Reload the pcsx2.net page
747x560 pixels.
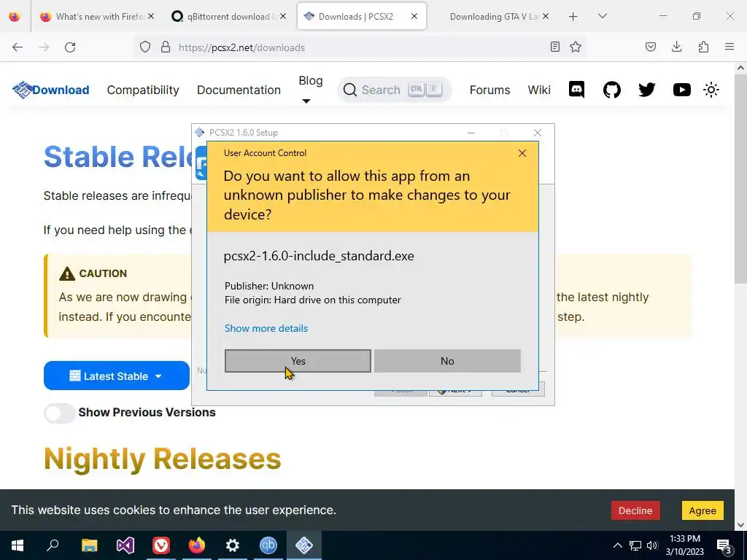click(x=70, y=47)
